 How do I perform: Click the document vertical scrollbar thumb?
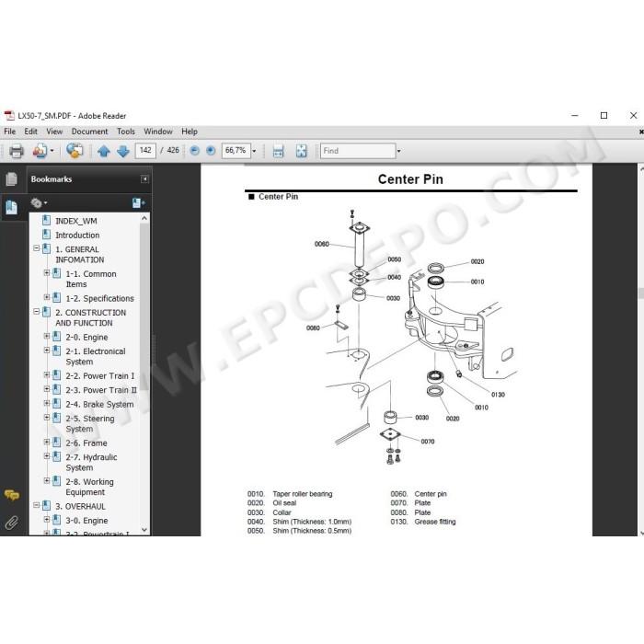[x=640, y=293]
